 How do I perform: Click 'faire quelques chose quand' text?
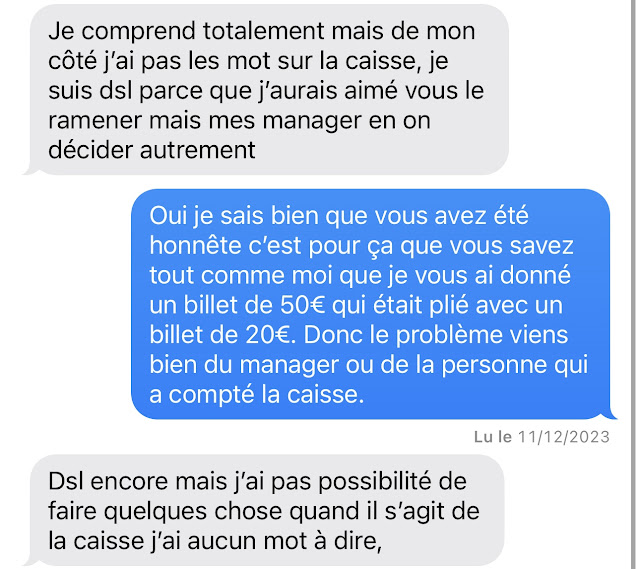click(x=203, y=511)
